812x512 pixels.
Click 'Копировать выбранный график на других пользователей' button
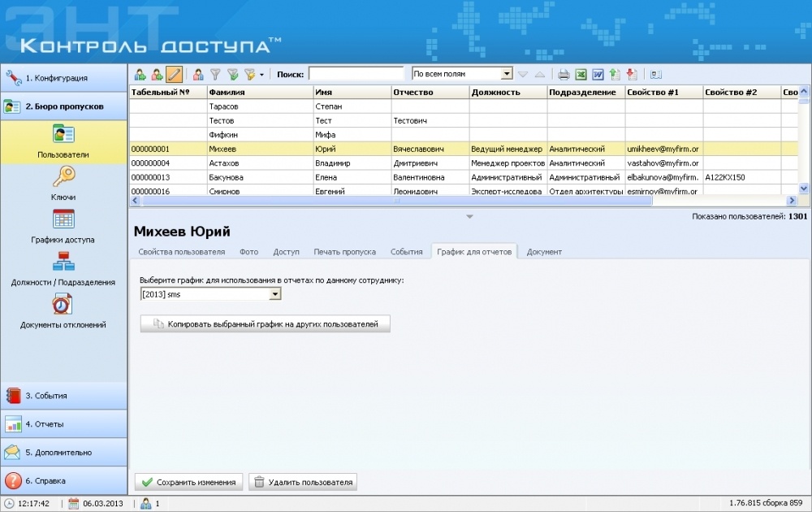tap(266, 324)
